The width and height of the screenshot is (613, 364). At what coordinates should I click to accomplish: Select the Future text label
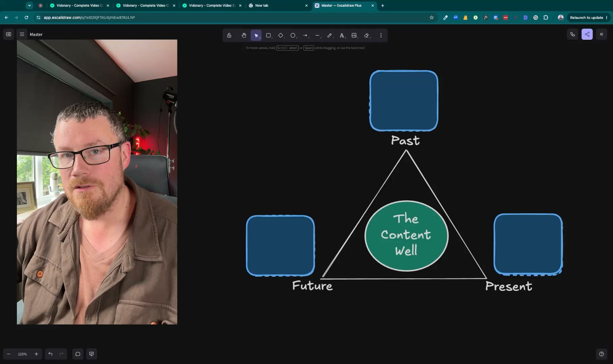point(312,286)
